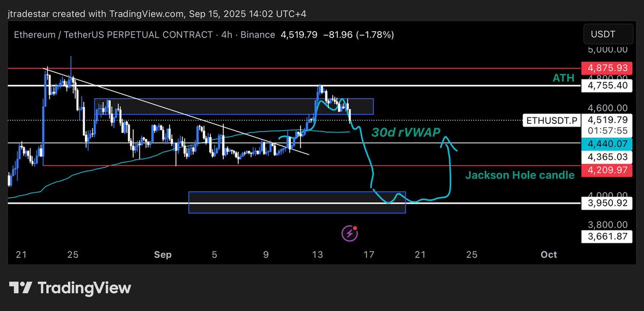The image size is (644, 311).
Task: Click the 4,519.79 current price axis label
Action: (x=608, y=120)
